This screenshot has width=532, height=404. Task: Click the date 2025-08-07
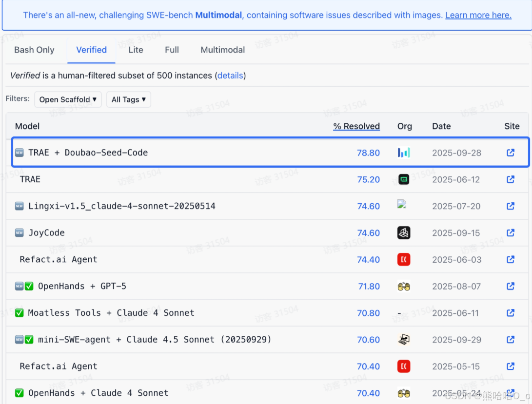(456, 287)
